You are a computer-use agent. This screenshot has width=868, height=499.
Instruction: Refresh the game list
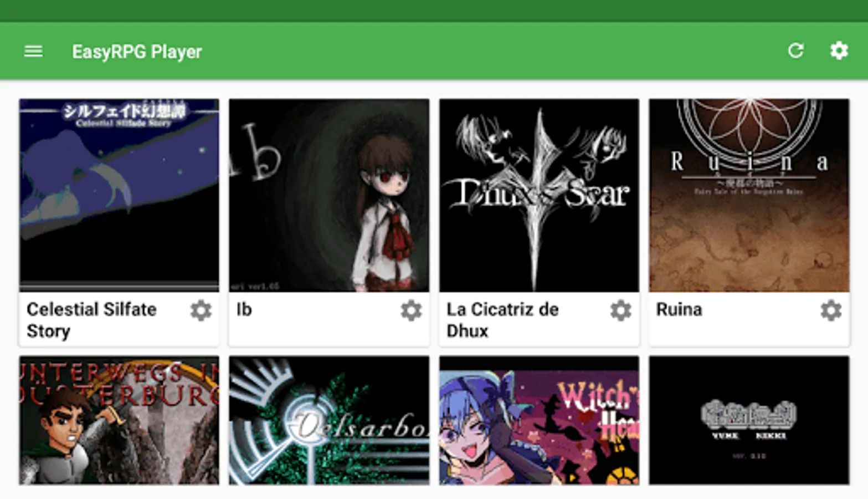[x=795, y=51]
